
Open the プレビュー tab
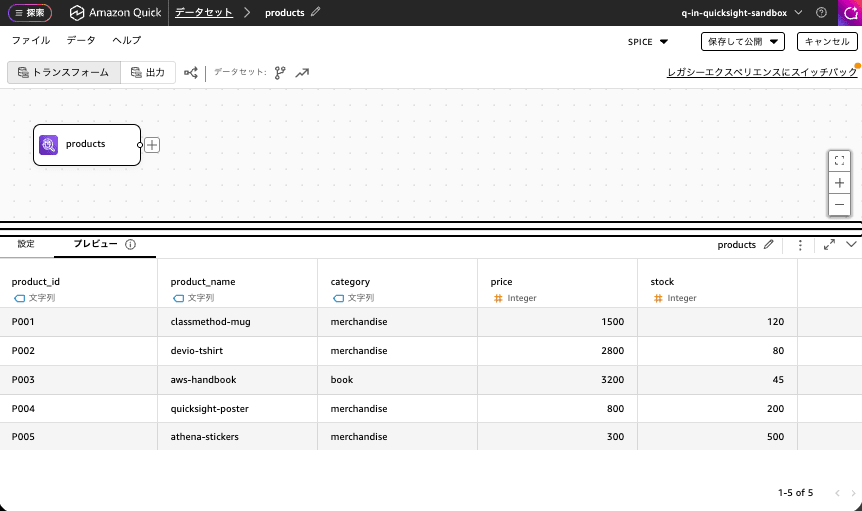96,244
